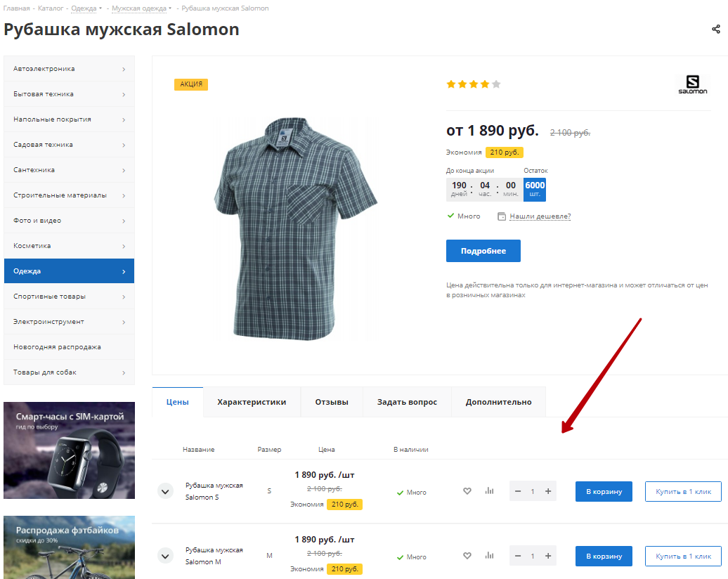Click the calendar icon beside Нашли дешевле
The height and width of the screenshot is (579, 728).
(x=502, y=216)
